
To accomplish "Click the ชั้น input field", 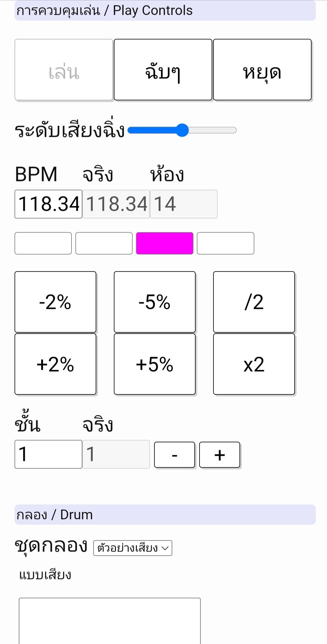I will (48, 454).
